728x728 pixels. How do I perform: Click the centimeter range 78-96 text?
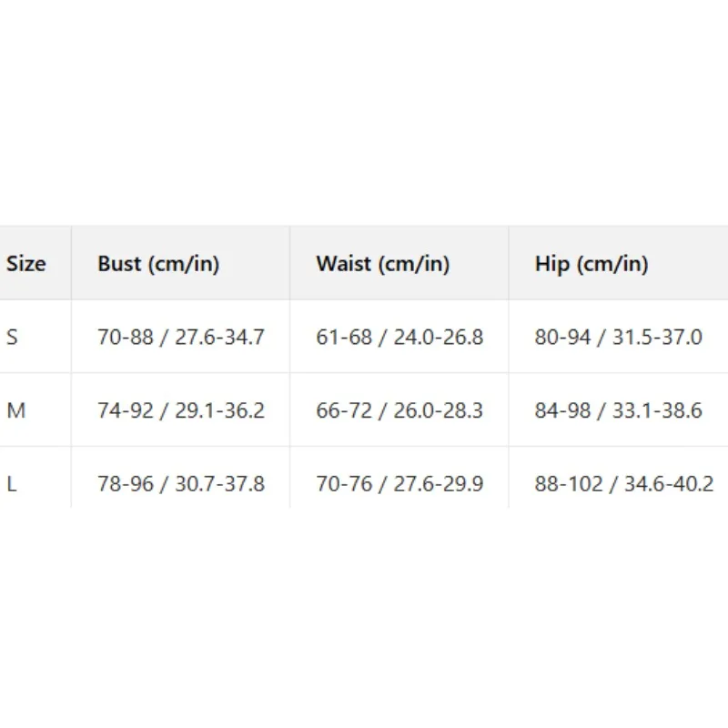coord(124,484)
